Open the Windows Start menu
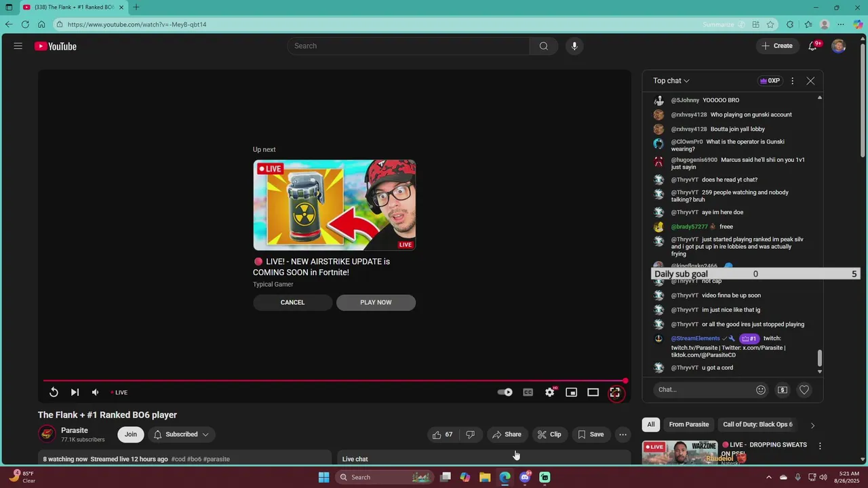Screen dimensions: 868x488 click(x=324, y=477)
